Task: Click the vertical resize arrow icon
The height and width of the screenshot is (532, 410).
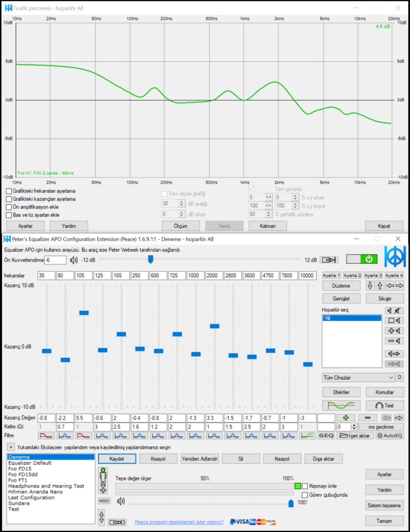Action: (102, 517)
